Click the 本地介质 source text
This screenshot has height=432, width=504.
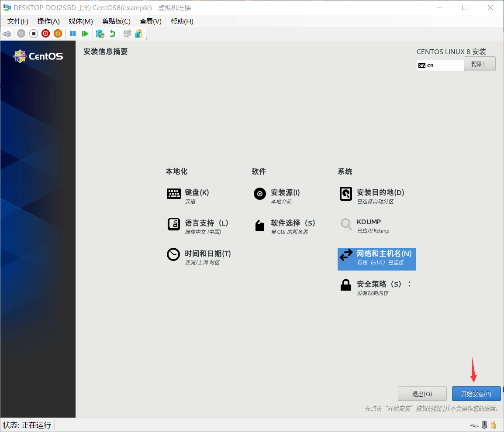tap(281, 202)
